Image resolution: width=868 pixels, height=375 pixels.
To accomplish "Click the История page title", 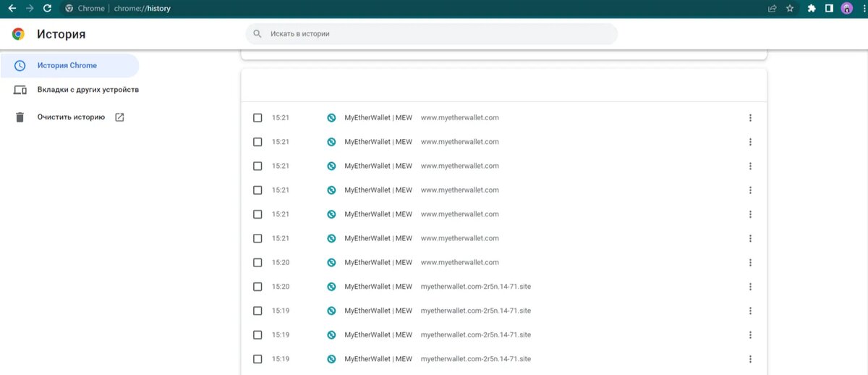I will pos(61,34).
